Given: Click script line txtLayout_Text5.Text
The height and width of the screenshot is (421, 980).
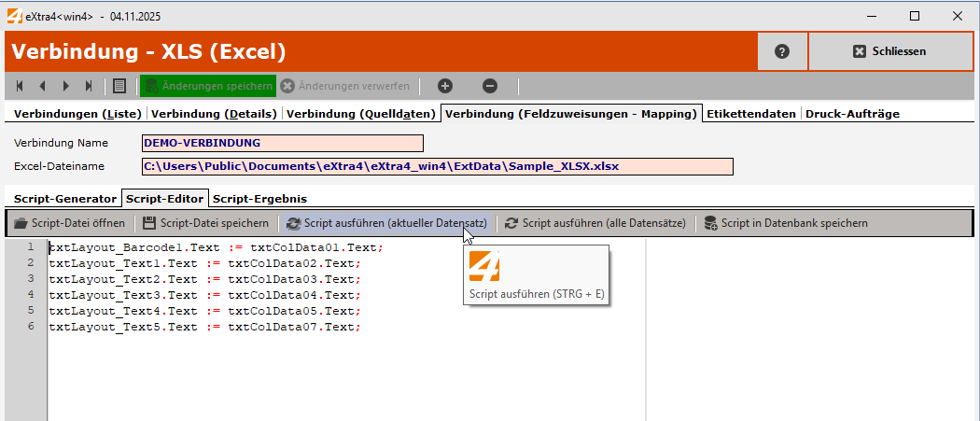Looking at the screenshot, I should coord(205,327).
